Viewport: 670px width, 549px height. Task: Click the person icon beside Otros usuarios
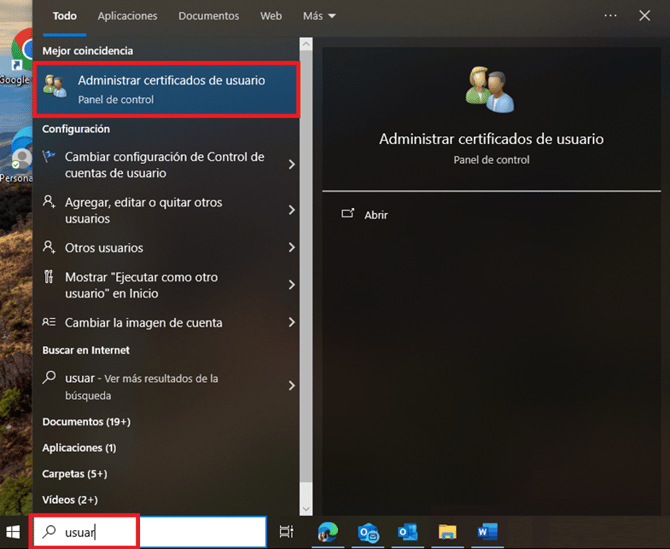tap(49, 247)
